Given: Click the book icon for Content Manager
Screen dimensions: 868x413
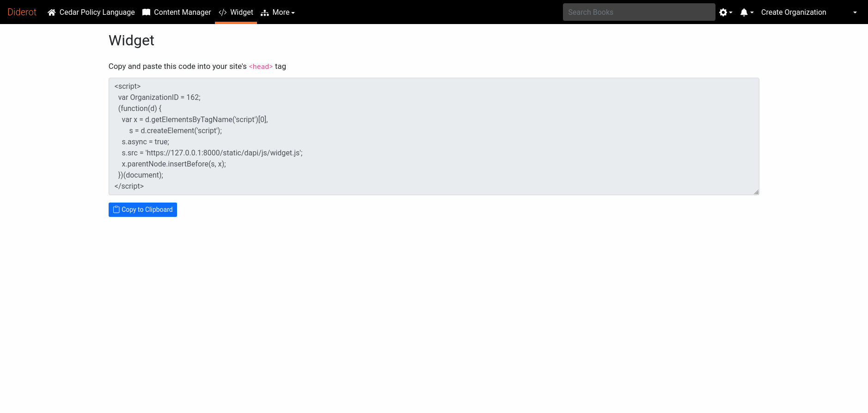Looking at the screenshot, I should click(146, 12).
